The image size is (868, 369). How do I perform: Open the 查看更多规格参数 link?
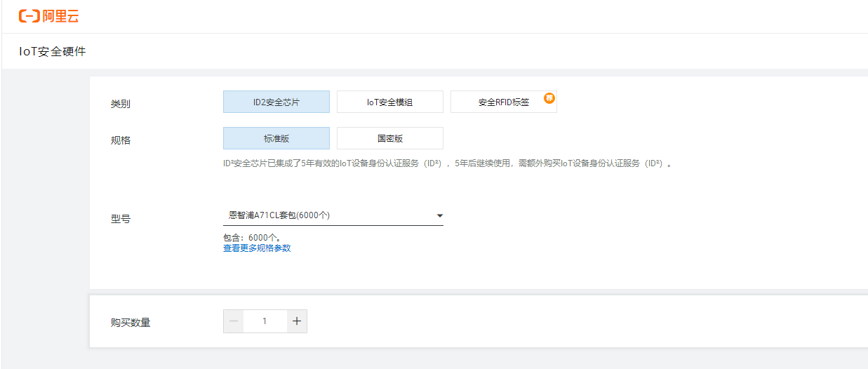(x=257, y=248)
